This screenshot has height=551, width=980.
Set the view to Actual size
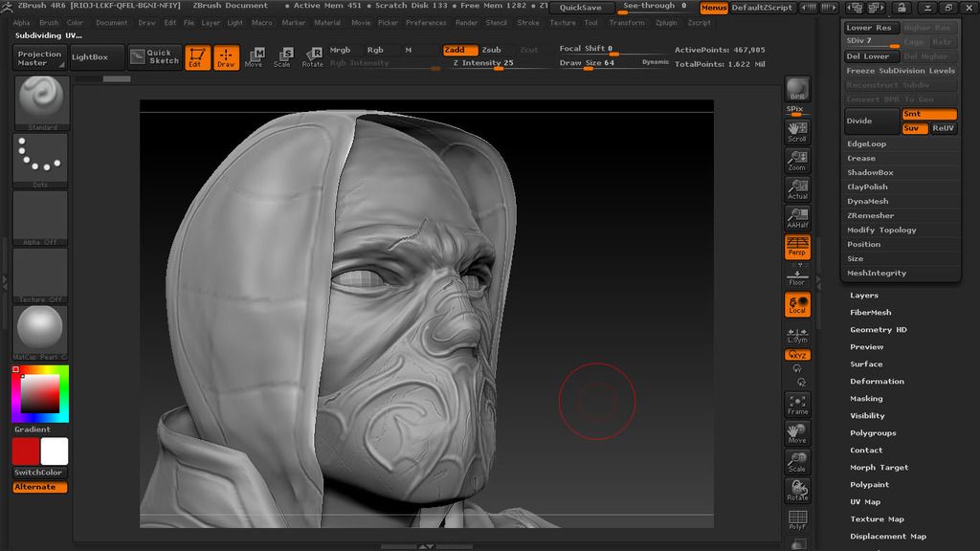point(797,189)
